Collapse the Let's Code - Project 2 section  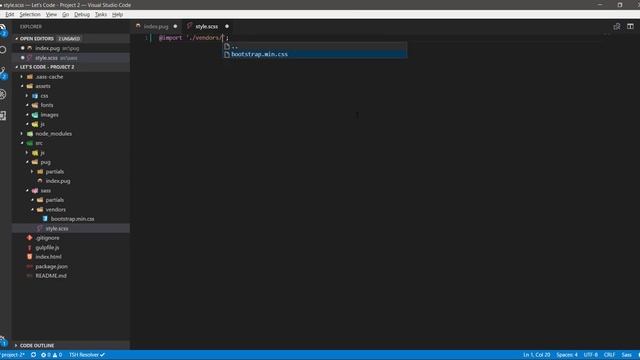(17, 67)
